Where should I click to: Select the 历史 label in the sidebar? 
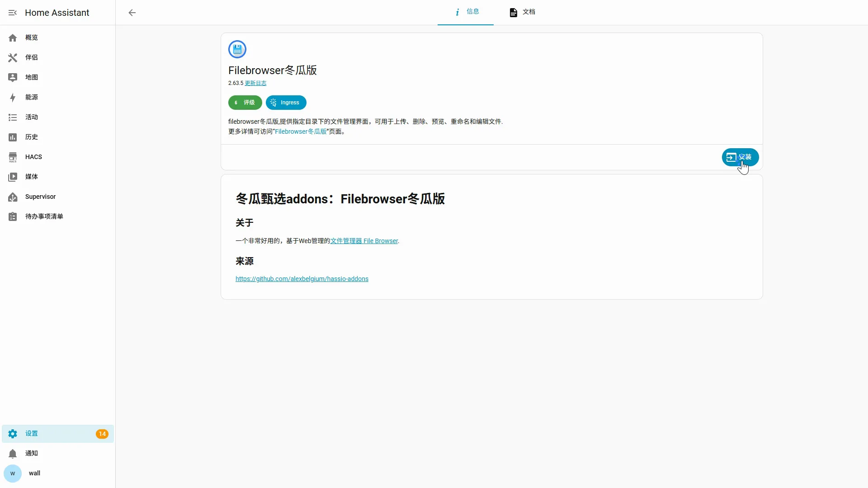tap(32, 137)
